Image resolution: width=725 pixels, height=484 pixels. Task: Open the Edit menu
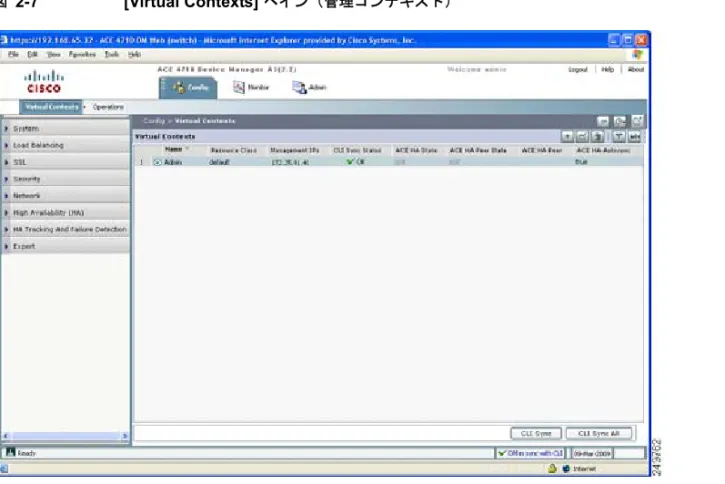(x=32, y=55)
